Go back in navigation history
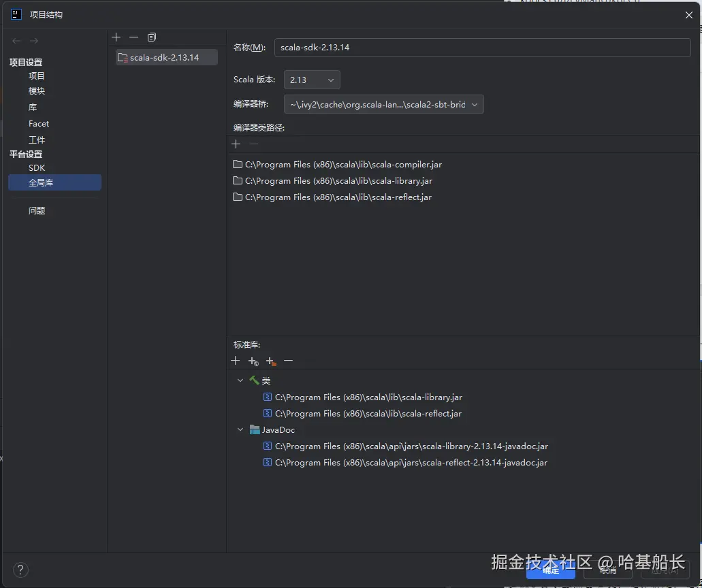 coord(16,41)
